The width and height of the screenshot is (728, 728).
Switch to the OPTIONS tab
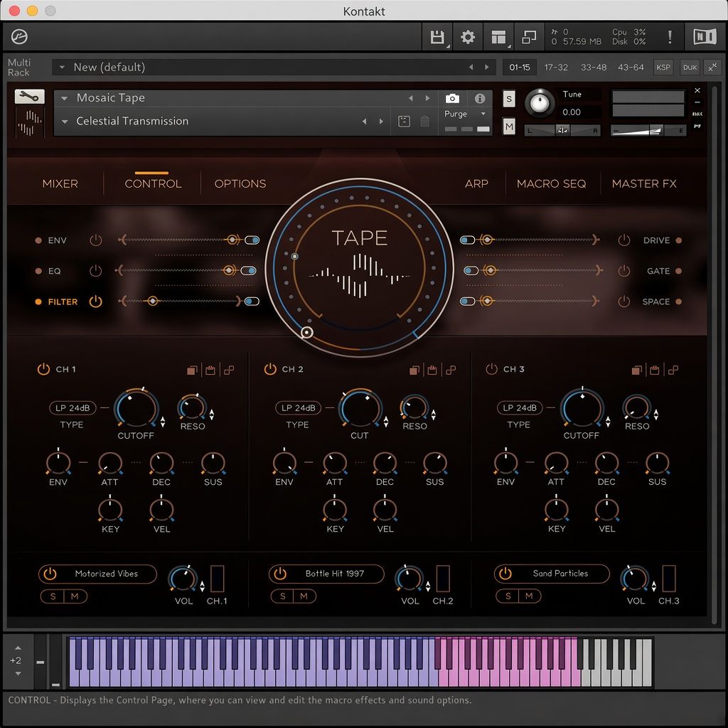(240, 184)
